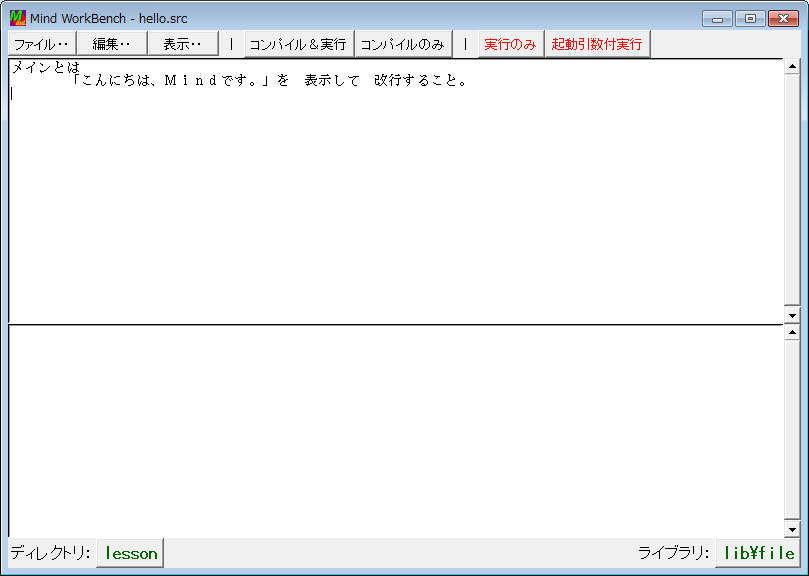
Task: Click the source editor scroll up arrow
Action: [x=792, y=67]
